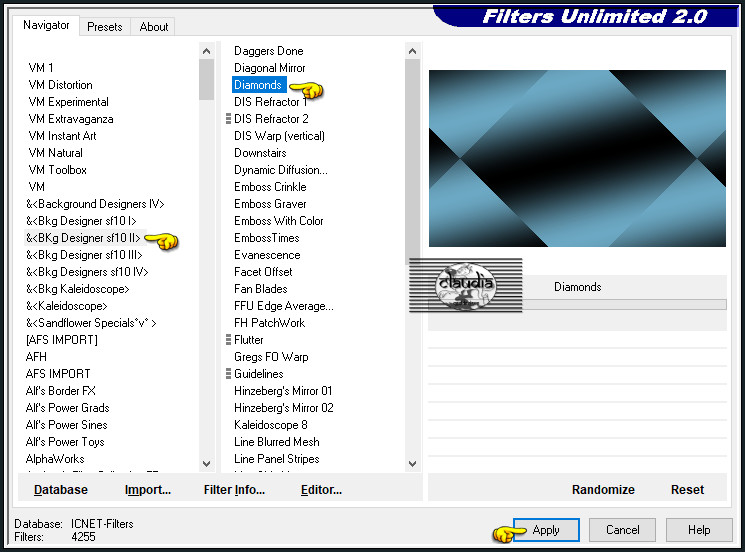Open Help for Filters Unlimited
Viewport: 745px width, 552px height.
699,530
